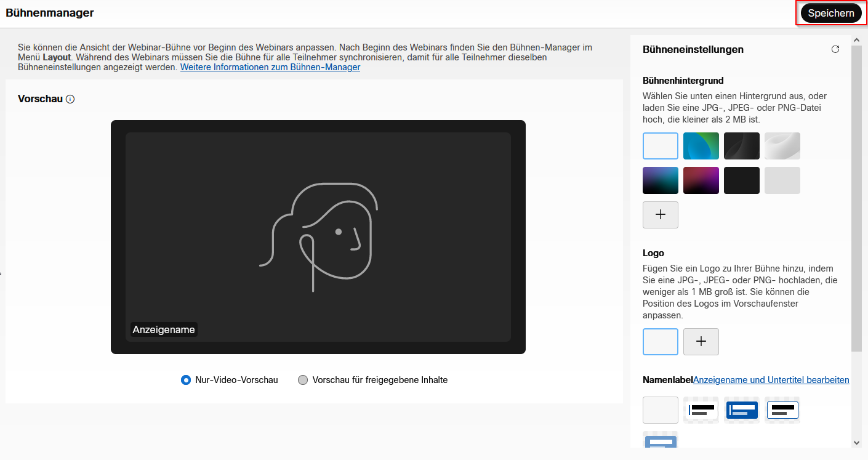Screen dimensions: 868x460
Task: Choose the red-purple gradient background
Action: pyautogui.click(x=701, y=180)
